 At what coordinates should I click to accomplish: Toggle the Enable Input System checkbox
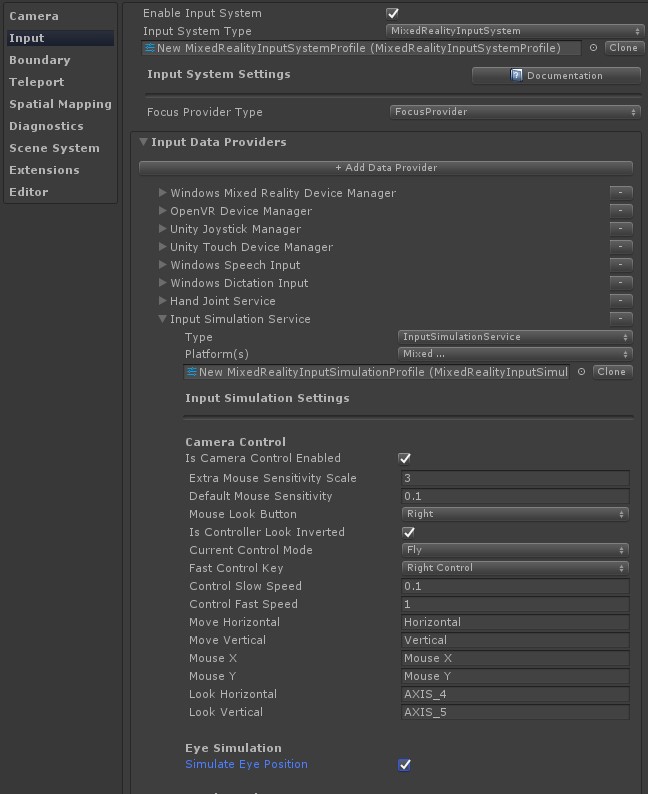click(x=392, y=13)
